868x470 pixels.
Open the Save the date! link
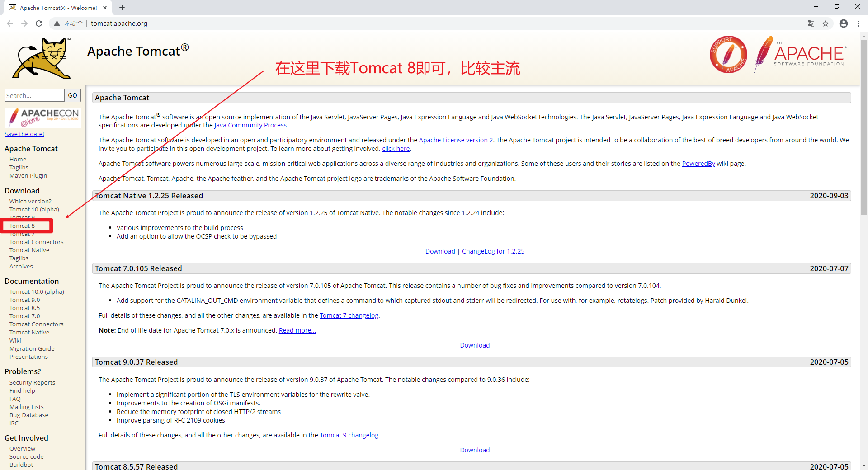[x=24, y=134]
